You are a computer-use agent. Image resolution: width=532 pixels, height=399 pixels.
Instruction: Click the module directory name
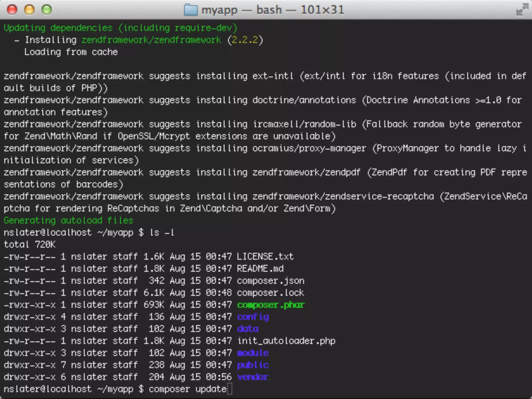click(253, 353)
